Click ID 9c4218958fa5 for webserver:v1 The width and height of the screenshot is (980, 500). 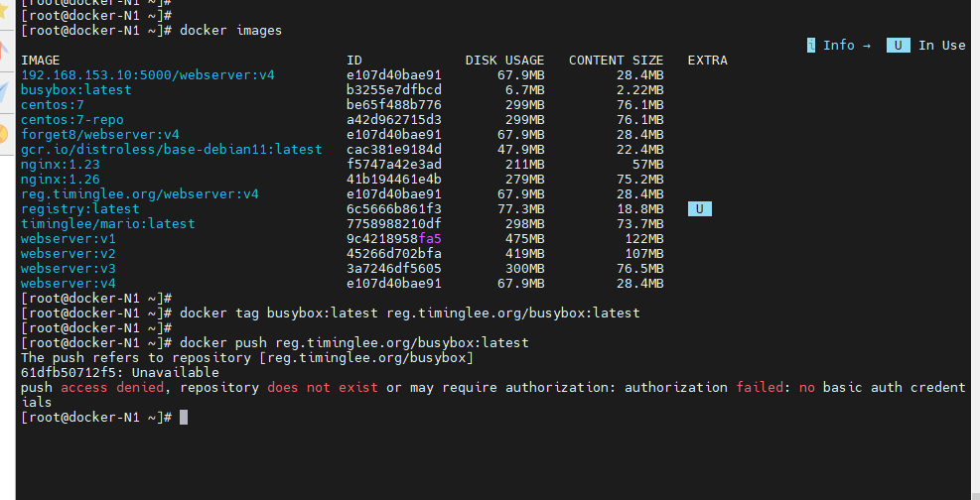[394, 238]
